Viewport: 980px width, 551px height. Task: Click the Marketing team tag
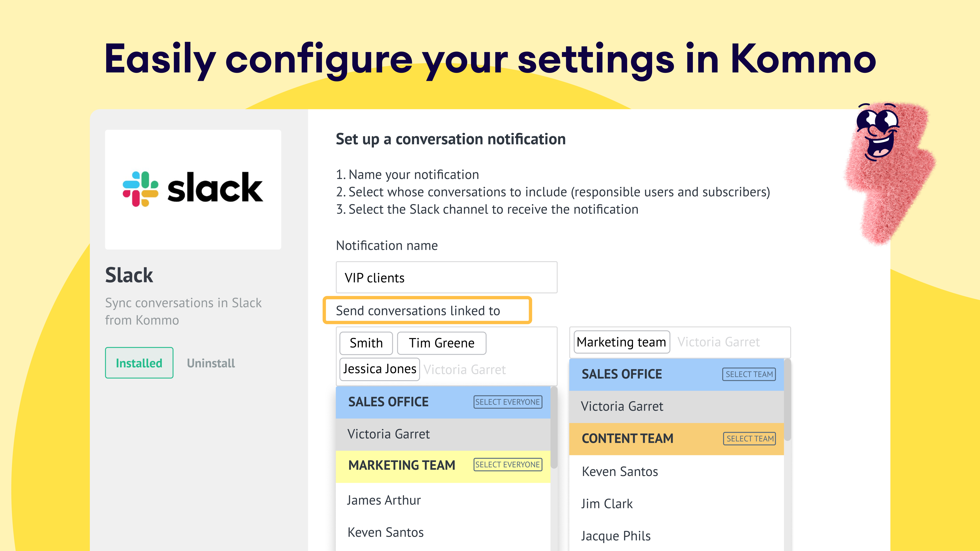click(x=621, y=342)
